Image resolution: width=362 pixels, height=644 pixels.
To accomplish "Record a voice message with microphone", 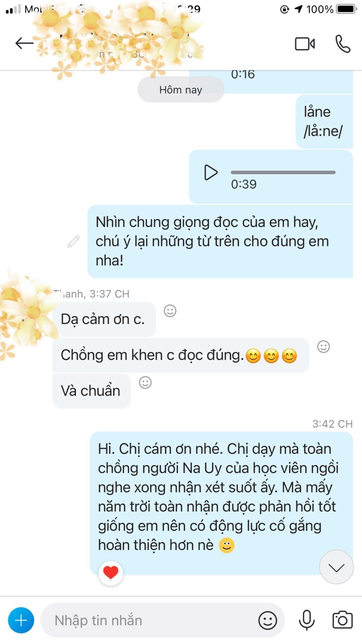I will (307, 620).
